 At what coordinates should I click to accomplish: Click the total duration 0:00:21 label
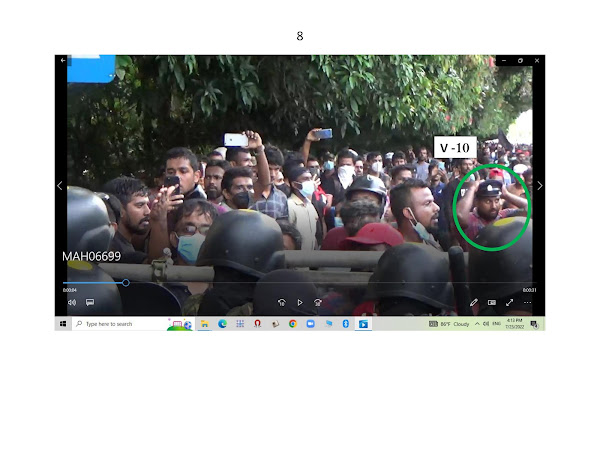[x=530, y=290]
